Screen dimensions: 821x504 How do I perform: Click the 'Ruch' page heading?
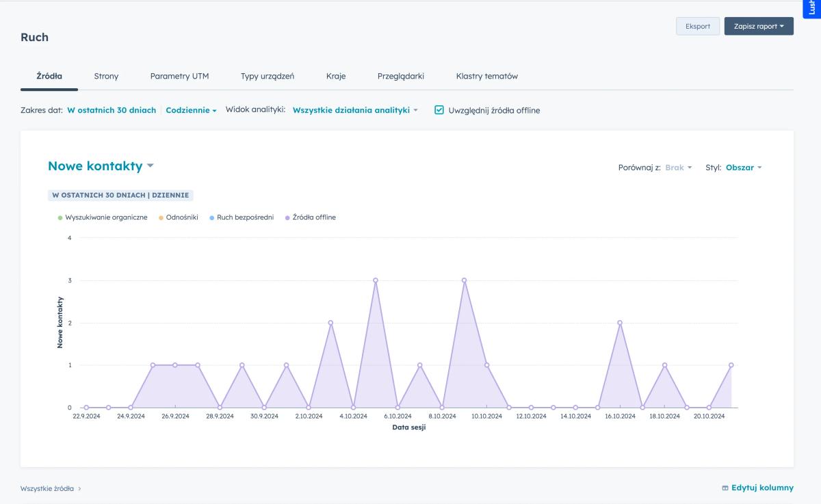pos(34,37)
